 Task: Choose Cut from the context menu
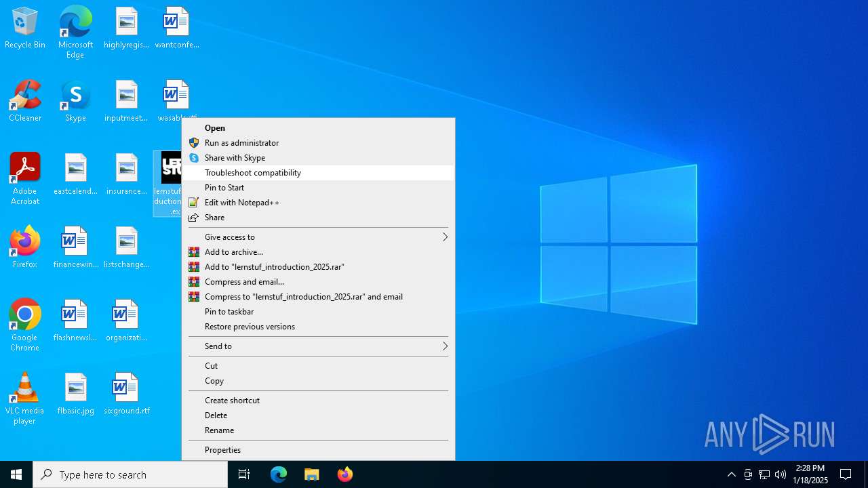(318, 366)
